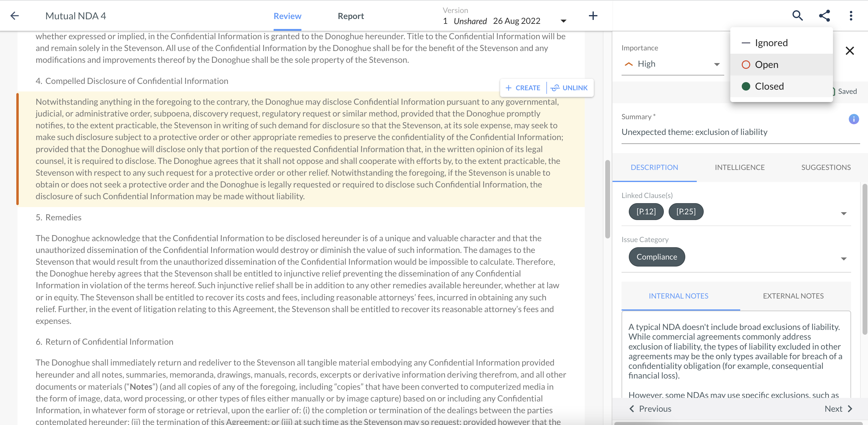Click the search icon in toolbar
Viewport: 868px width, 425px height.
tap(798, 15)
